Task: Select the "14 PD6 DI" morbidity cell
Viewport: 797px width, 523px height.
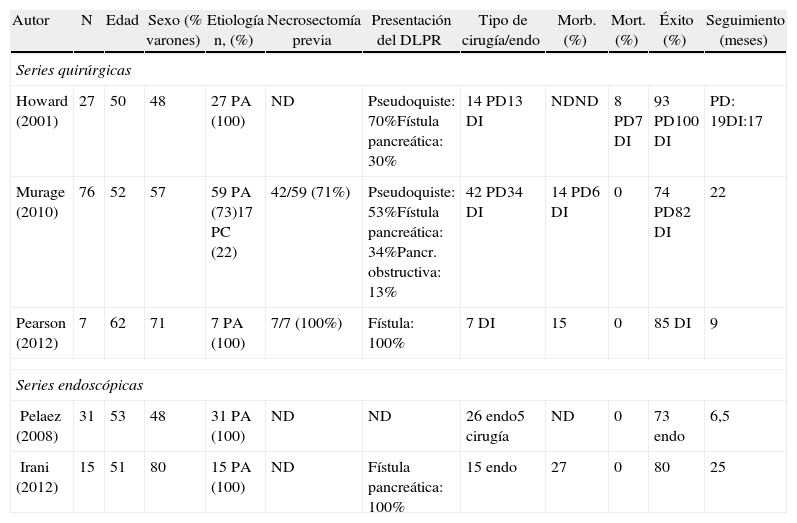Action: coord(577,201)
